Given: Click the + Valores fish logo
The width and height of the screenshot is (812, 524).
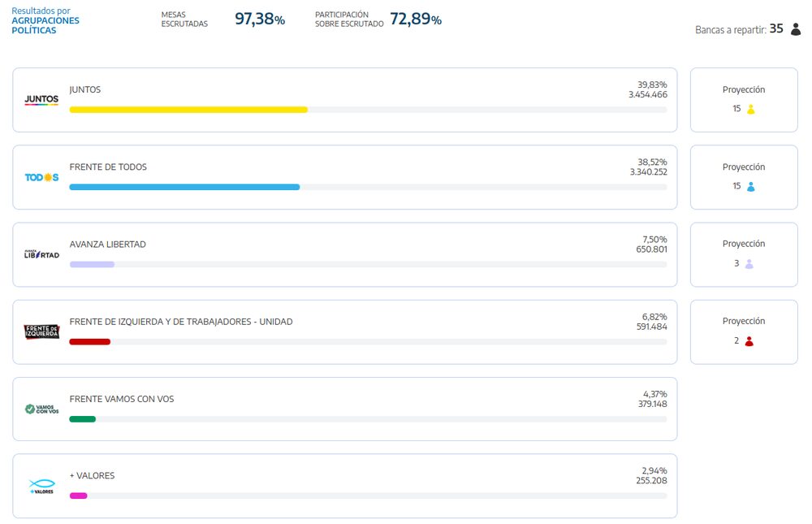Looking at the screenshot, I should (41, 486).
